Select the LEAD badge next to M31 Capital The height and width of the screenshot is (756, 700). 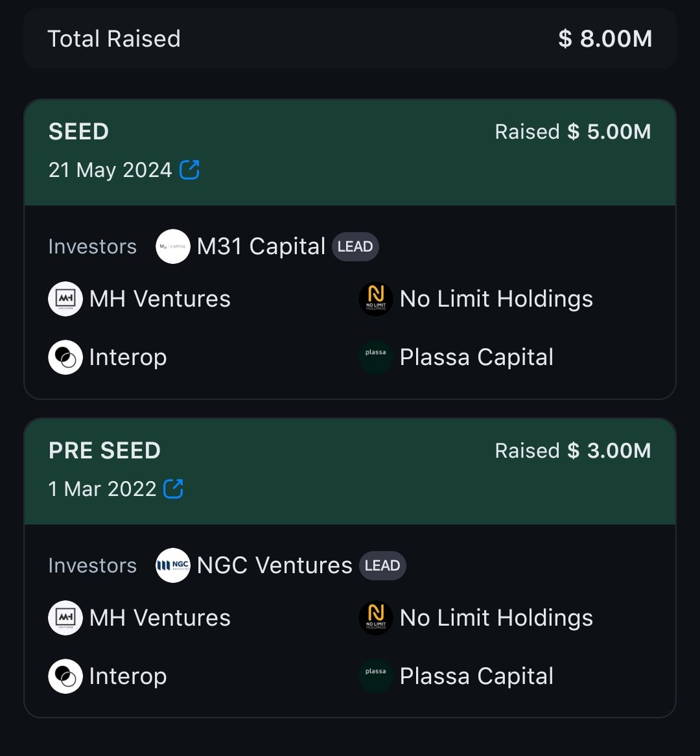[x=355, y=247]
